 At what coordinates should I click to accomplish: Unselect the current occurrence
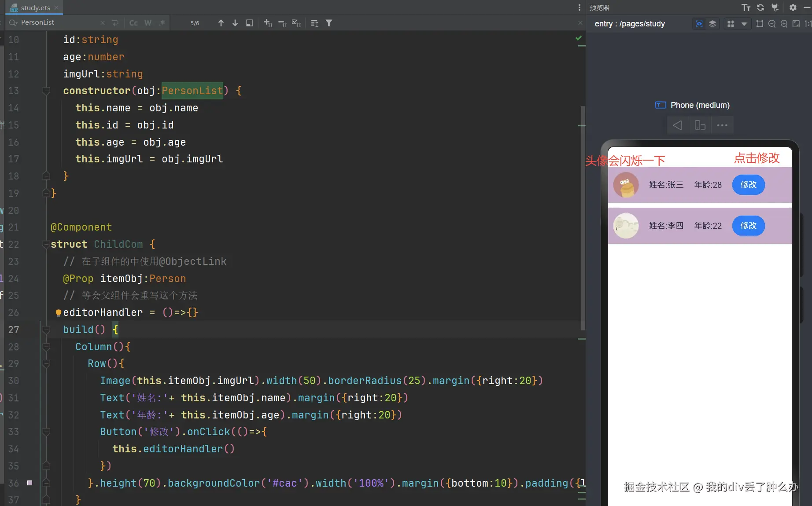pos(282,23)
